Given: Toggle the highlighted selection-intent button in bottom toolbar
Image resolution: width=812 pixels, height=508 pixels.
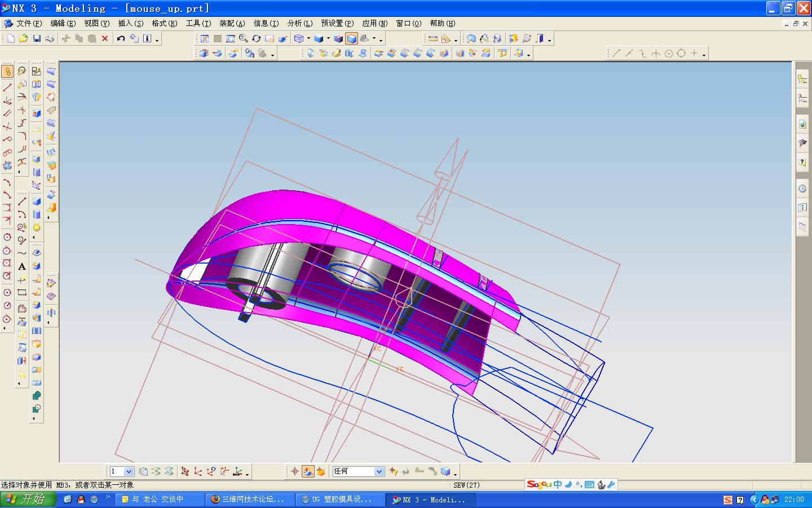Looking at the screenshot, I should (308, 471).
